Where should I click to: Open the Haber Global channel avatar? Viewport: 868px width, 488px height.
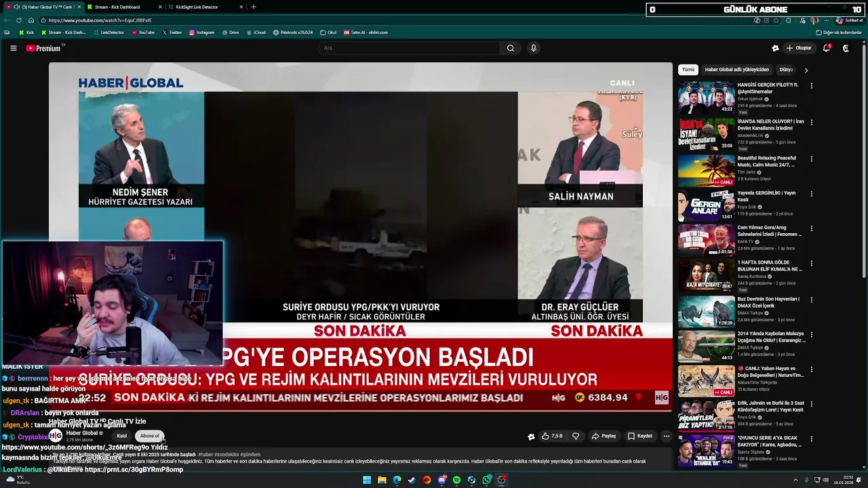pos(56,436)
